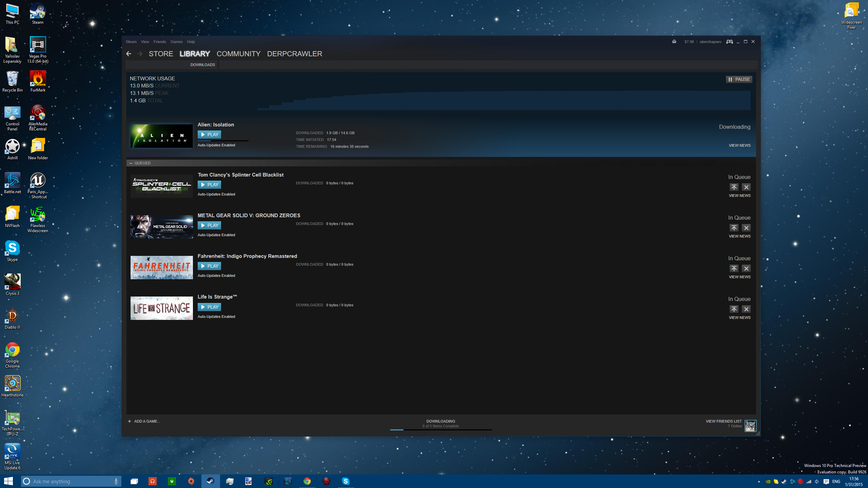Click the friends list avatar image

pos(750,426)
